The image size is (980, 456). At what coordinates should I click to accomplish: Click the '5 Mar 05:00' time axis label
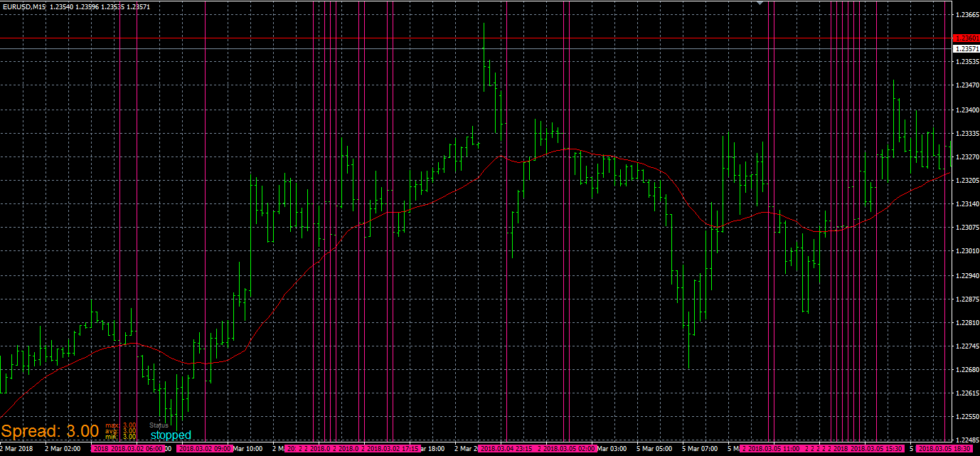coord(654,449)
